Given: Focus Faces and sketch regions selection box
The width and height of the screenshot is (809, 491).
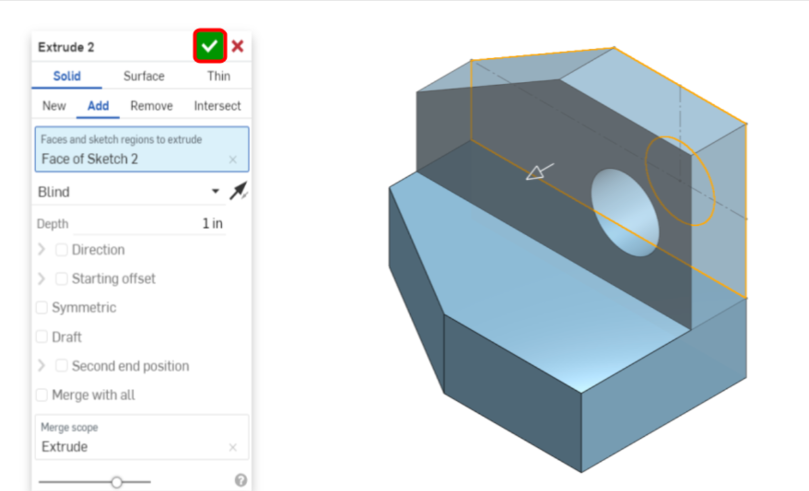Looking at the screenshot, I should coord(142,149).
